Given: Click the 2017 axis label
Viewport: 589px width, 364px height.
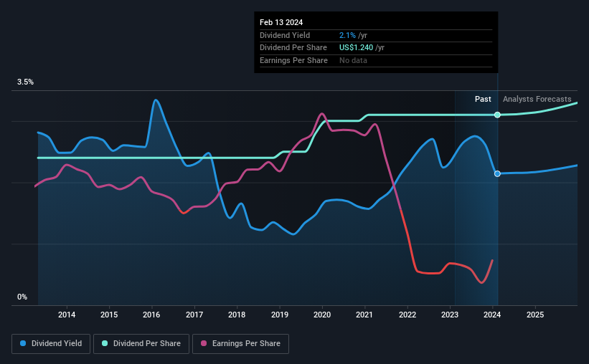Looking at the screenshot, I should pyautogui.click(x=194, y=315).
